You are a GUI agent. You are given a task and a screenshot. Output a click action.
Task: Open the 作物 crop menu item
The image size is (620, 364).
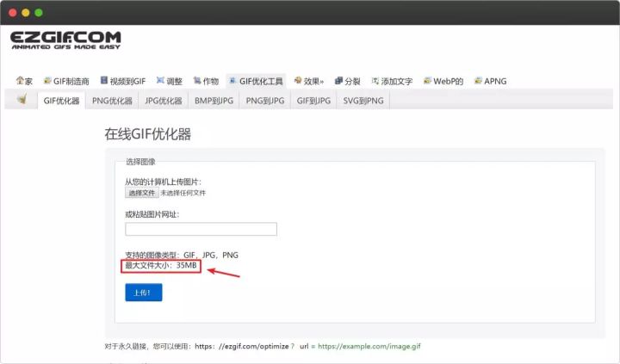[206, 81]
